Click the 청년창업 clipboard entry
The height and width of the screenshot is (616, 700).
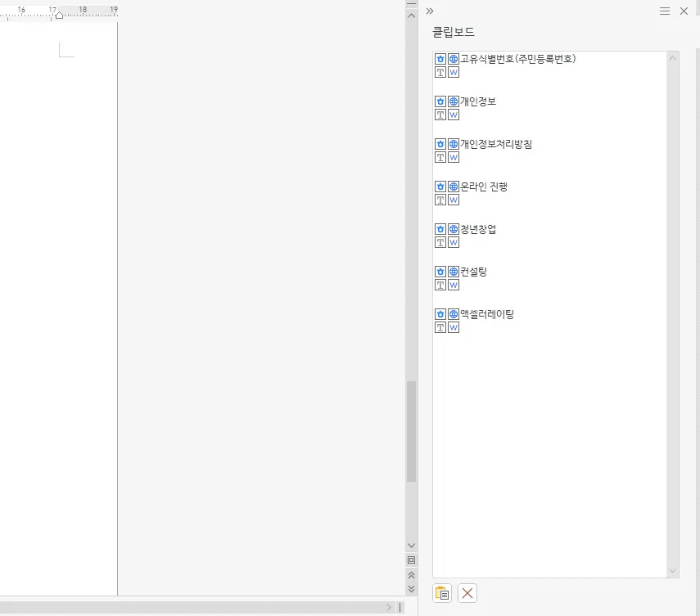point(478,229)
